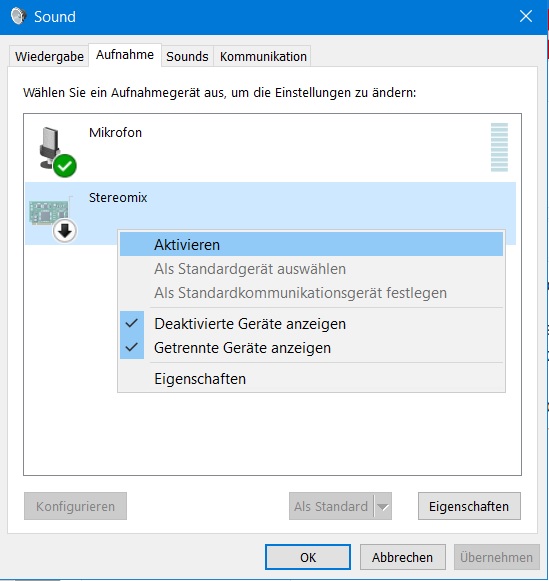Click the green default-device checkmark badge
Screen dimensions: 549x581
click(65, 166)
